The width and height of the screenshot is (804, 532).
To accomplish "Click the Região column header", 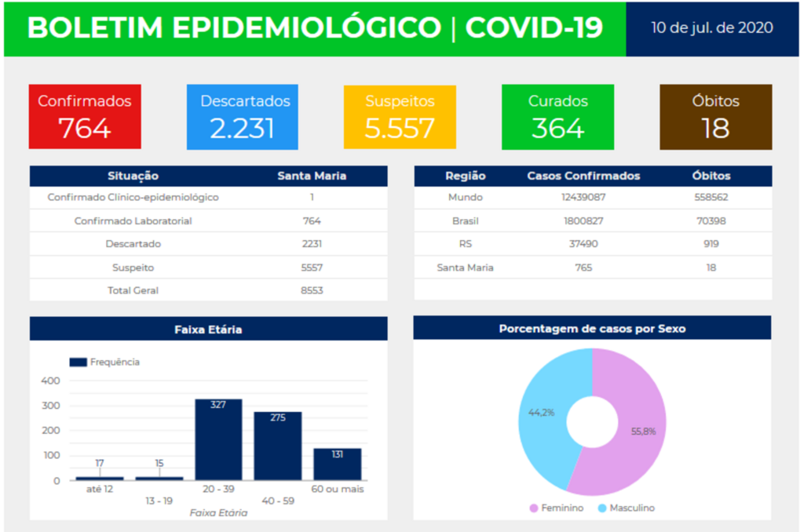I will [465, 176].
